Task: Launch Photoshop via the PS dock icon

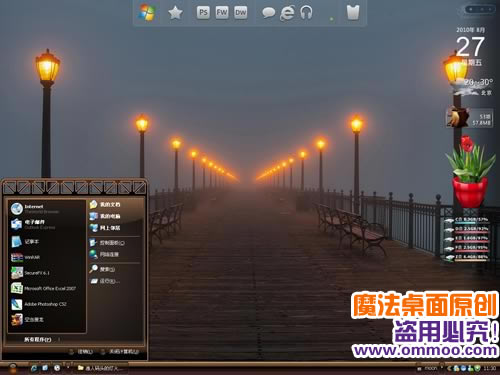Action: pos(203,13)
